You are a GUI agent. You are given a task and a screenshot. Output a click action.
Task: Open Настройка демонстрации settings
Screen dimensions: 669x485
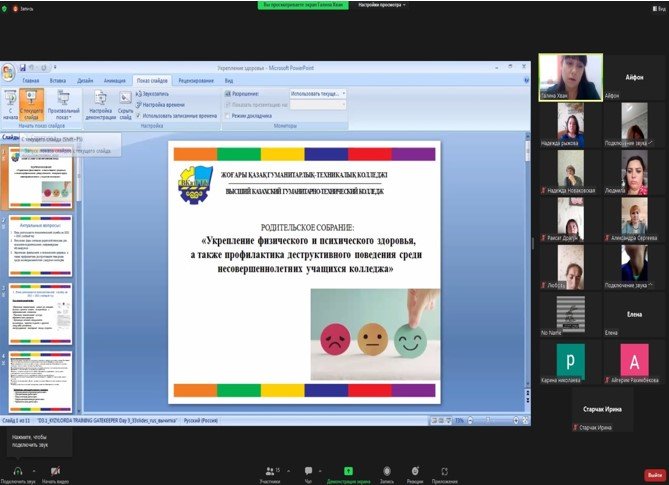click(101, 105)
